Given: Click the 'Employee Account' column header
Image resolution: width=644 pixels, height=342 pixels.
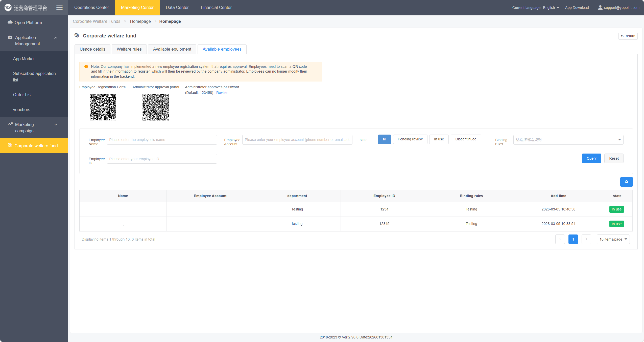Looking at the screenshot, I should [x=210, y=196].
